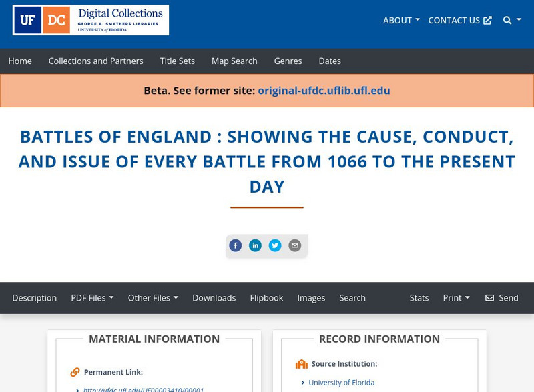Share via the email icon under the title

[x=295, y=245]
